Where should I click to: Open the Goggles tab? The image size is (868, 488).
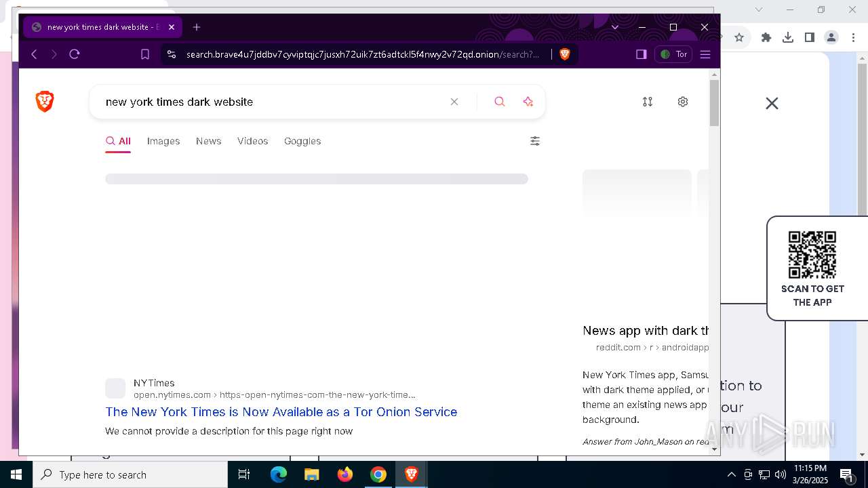pos(302,141)
